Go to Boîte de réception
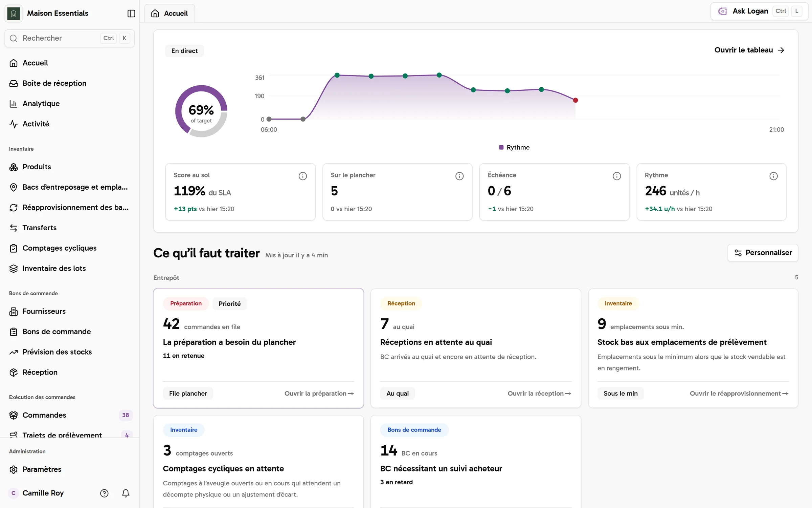 [70, 83]
